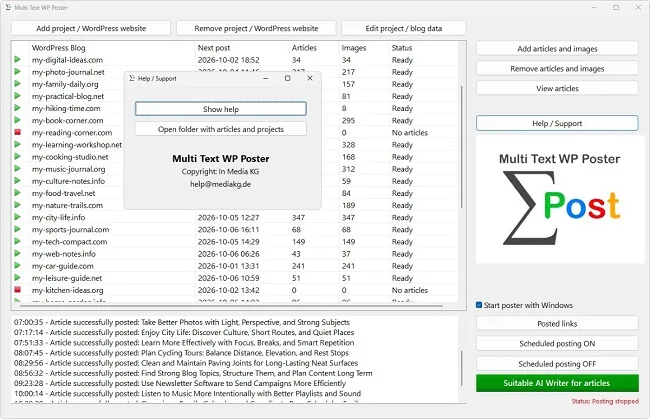Toggle Start poster with Windows checkbox
The height and width of the screenshot is (419, 650).
[479, 305]
